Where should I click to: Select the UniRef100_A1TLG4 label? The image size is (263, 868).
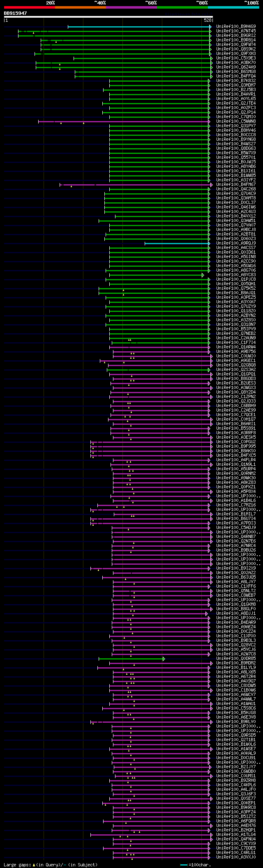236,835
